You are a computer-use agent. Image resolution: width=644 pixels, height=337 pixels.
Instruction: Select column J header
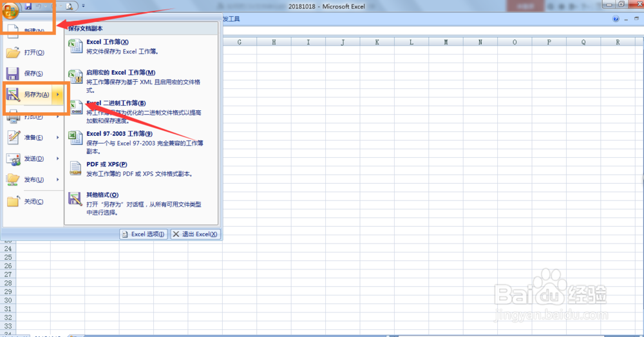343,42
